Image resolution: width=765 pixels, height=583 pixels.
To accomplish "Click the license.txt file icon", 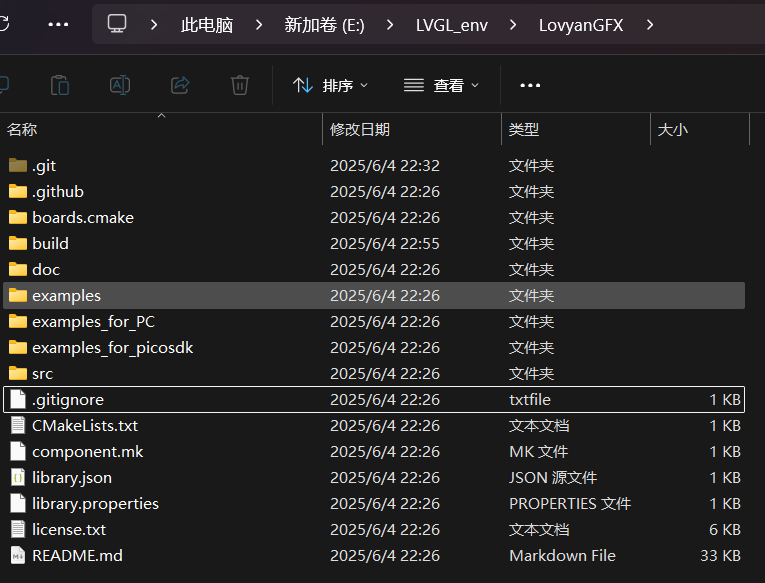I will (x=18, y=529).
